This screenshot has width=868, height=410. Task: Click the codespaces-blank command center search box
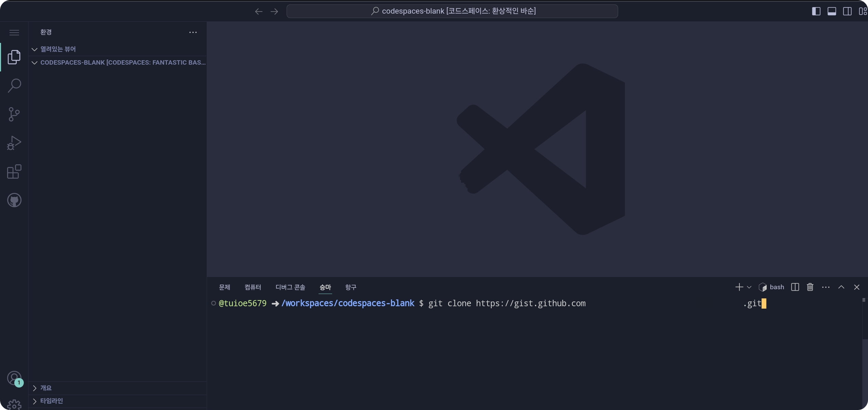coord(452,11)
